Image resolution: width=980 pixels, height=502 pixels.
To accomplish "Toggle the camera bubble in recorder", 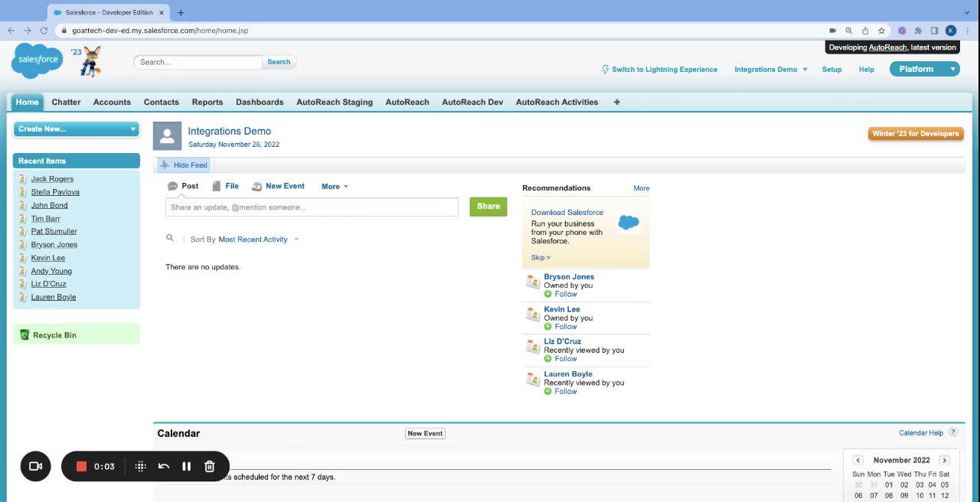I will coord(35,466).
